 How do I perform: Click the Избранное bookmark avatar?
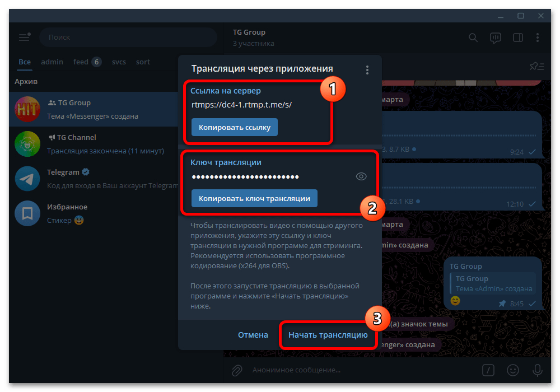27,213
